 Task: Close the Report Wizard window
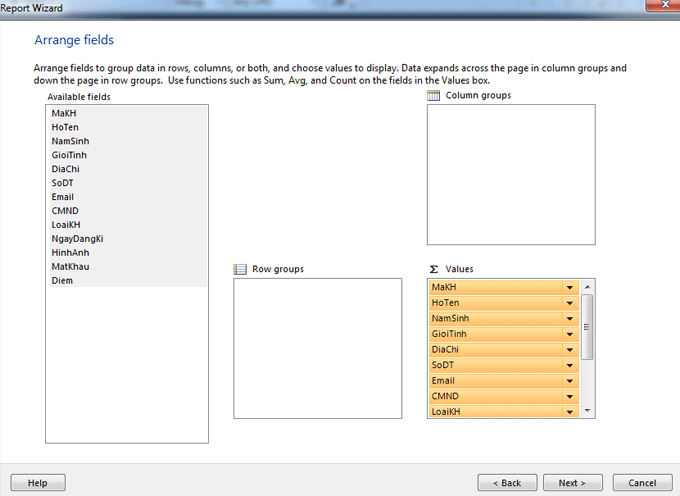664,5
